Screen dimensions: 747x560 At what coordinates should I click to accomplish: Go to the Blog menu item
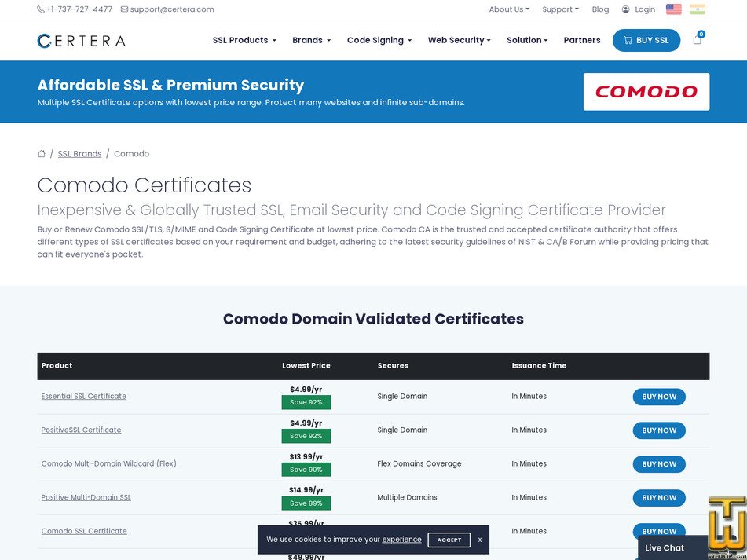tap(600, 9)
